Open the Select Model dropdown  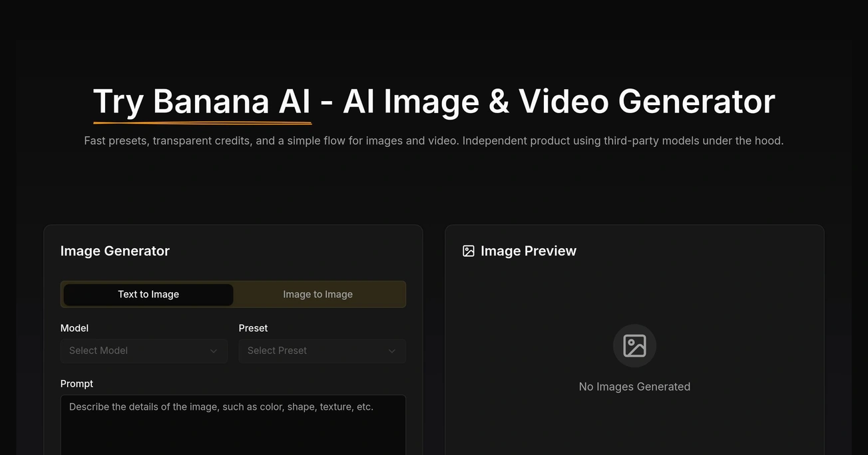point(143,351)
